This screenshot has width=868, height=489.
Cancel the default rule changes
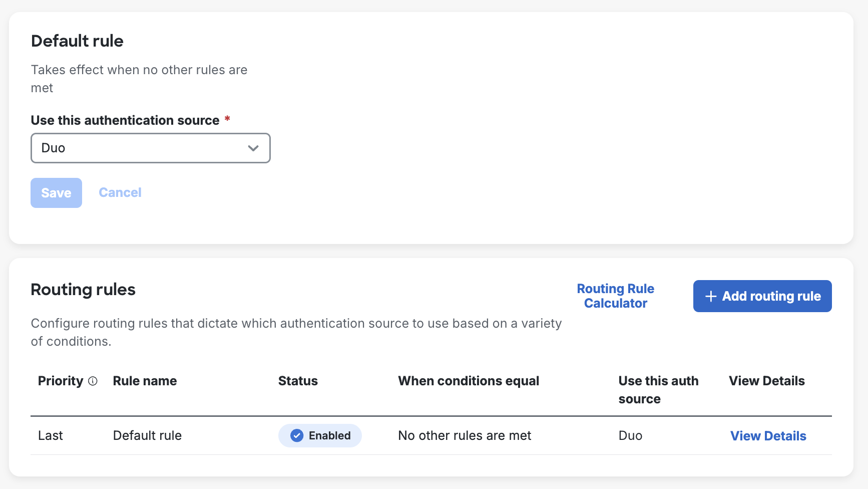(120, 192)
